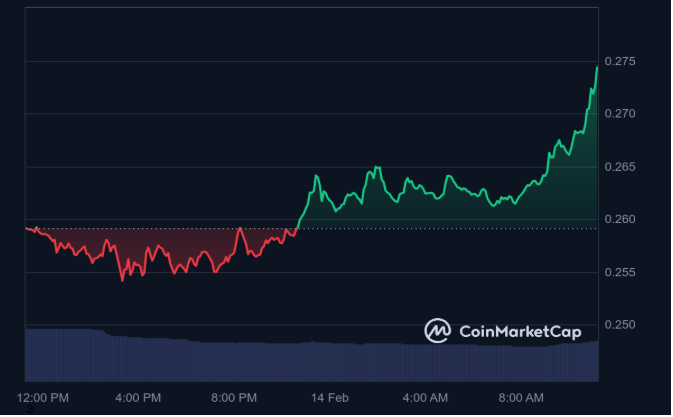The image size is (673, 417).
Task: Select the 0.250 price axis label
Action: tap(621, 325)
